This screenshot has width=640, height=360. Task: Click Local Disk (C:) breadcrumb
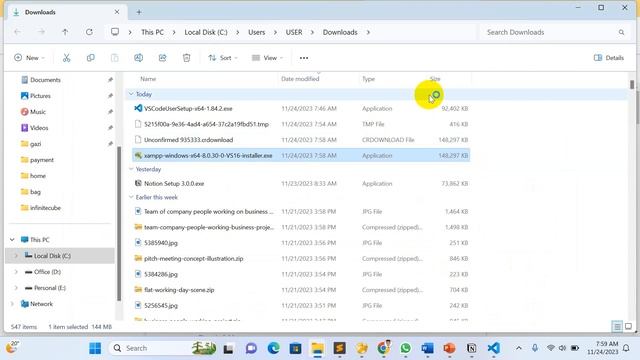coord(206,32)
